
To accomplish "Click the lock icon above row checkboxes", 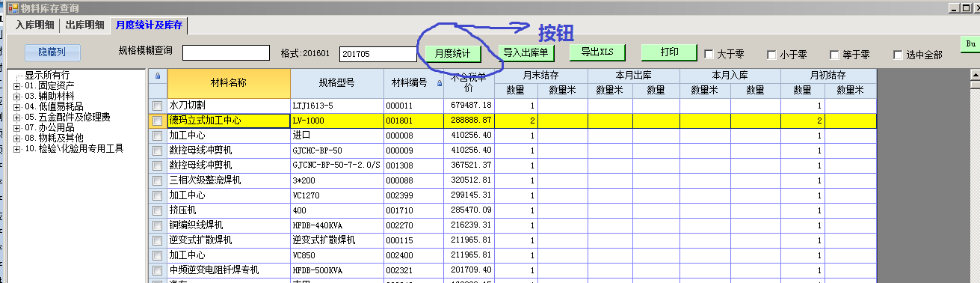I will tap(158, 76).
